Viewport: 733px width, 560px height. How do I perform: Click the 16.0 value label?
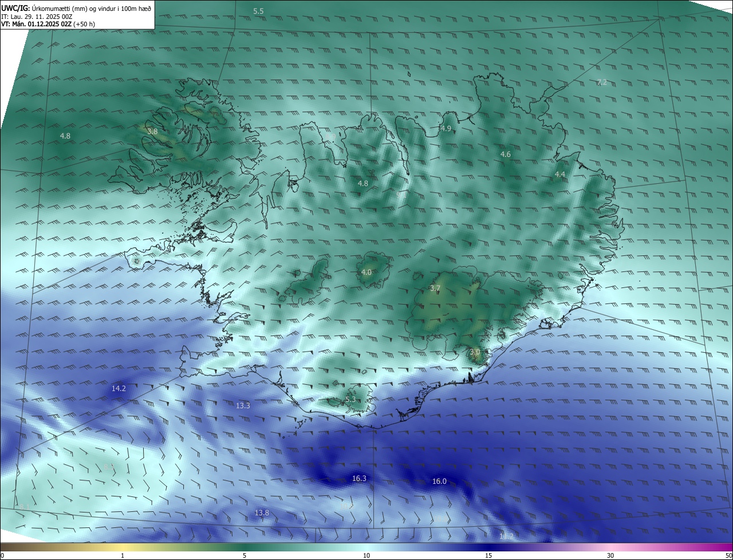[439, 482]
